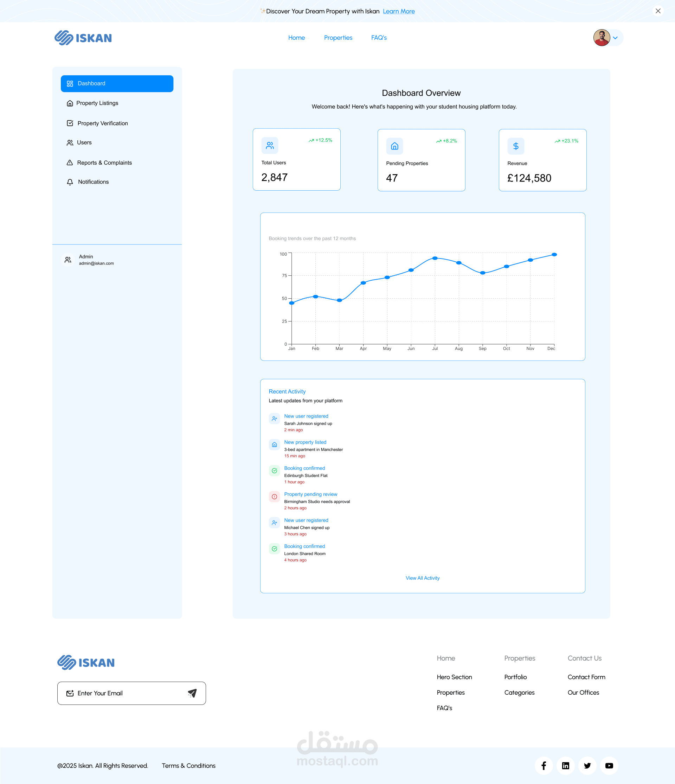The image size is (675, 784).
Task: Click the Revenue value £124,580
Action: coord(529,178)
